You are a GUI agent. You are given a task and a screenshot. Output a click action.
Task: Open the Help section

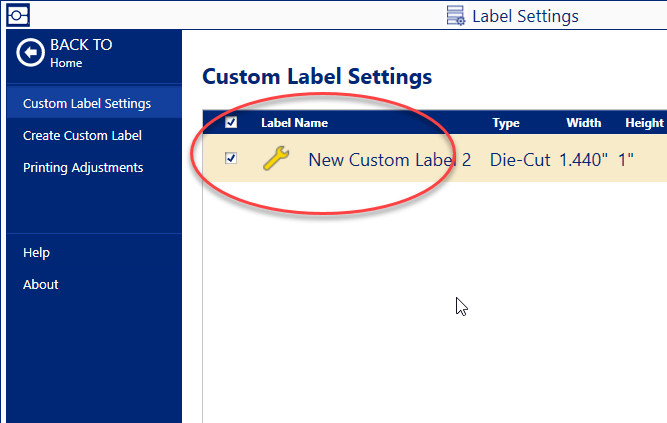pos(36,252)
